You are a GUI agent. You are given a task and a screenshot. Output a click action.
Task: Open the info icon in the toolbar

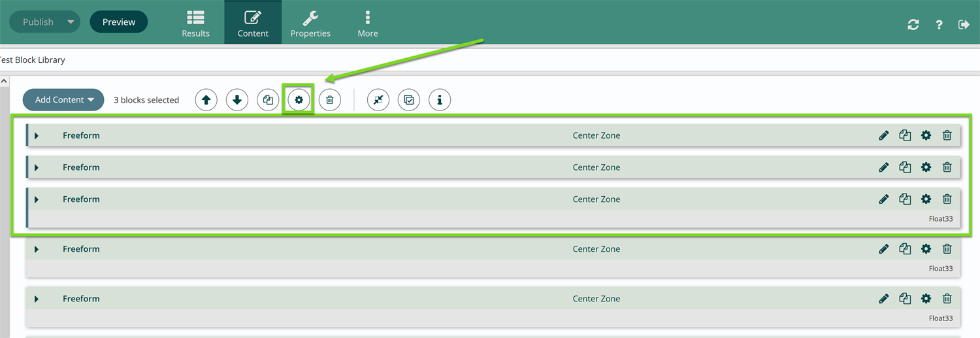coord(440,100)
